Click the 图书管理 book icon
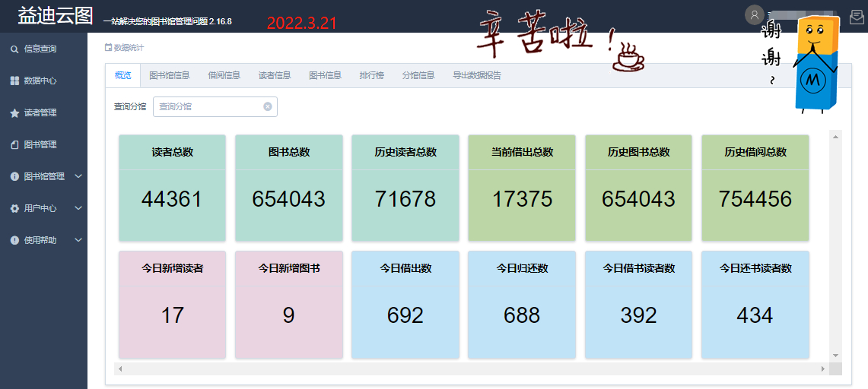Screen dimensions: 868x389 14,144
